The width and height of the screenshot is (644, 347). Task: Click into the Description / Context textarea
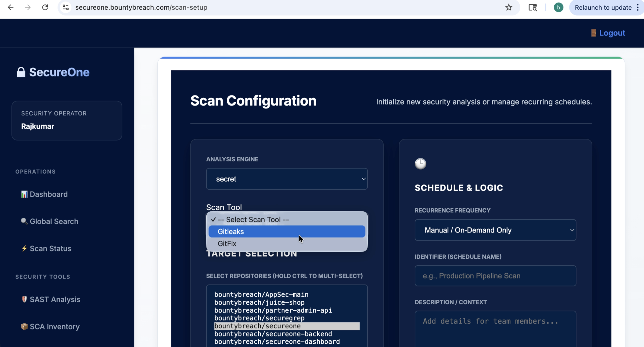point(495,329)
